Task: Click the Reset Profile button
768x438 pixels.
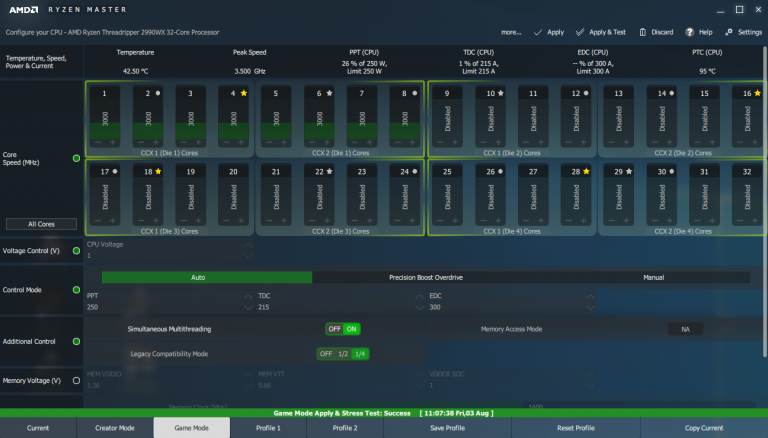Action: click(x=576, y=428)
